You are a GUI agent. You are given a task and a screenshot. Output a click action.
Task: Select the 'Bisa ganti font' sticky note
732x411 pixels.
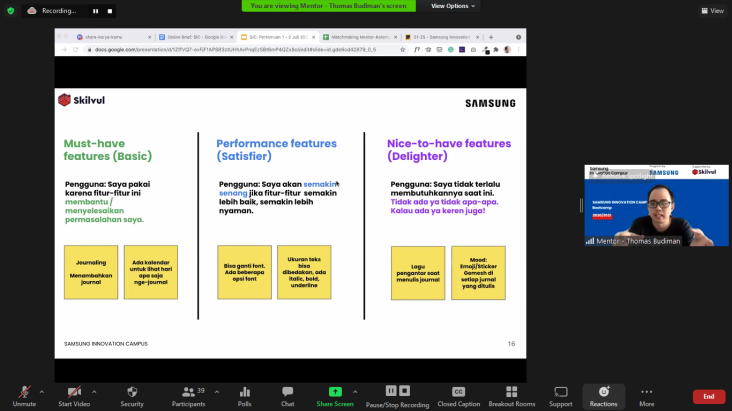[244, 272]
